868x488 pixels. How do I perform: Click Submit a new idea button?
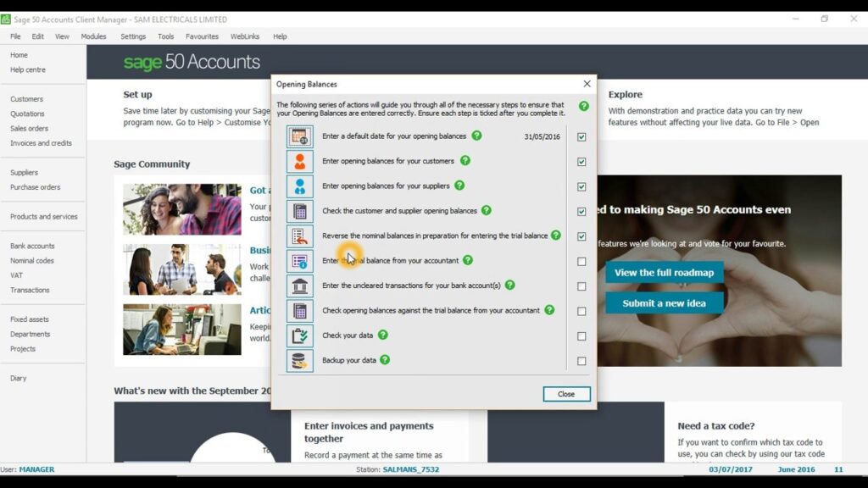pyautogui.click(x=665, y=303)
